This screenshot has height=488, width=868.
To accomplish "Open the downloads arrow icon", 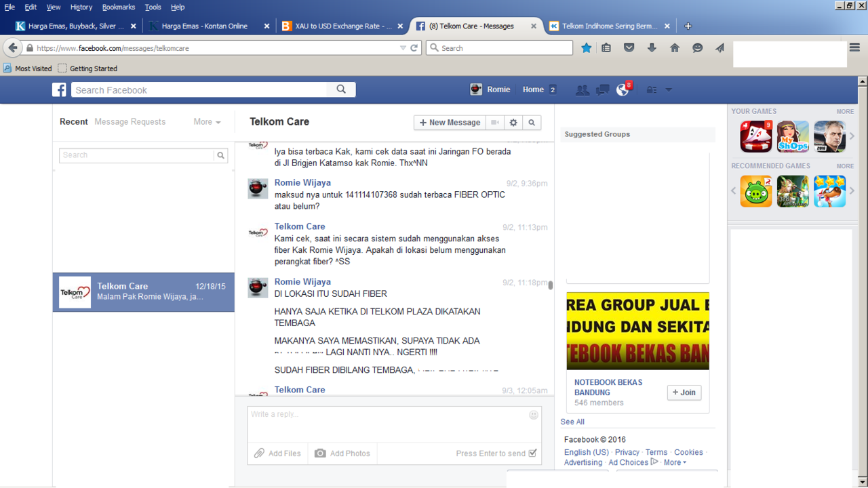I will coord(652,48).
